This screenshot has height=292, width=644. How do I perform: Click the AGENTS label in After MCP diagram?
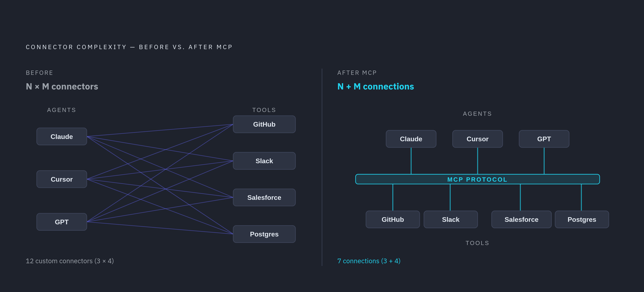(x=477, y=114)
